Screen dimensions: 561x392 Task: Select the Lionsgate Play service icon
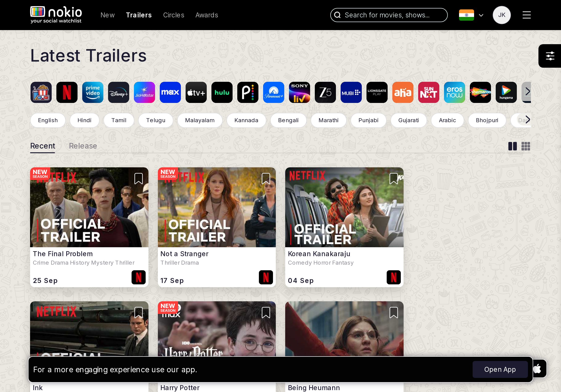[x=377, y=92]
